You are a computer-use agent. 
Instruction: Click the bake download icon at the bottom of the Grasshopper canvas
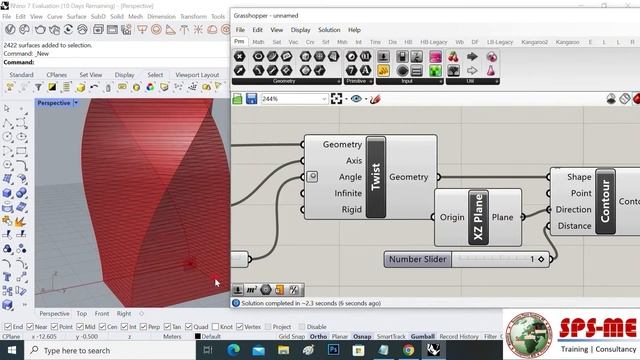pos(238,290)
